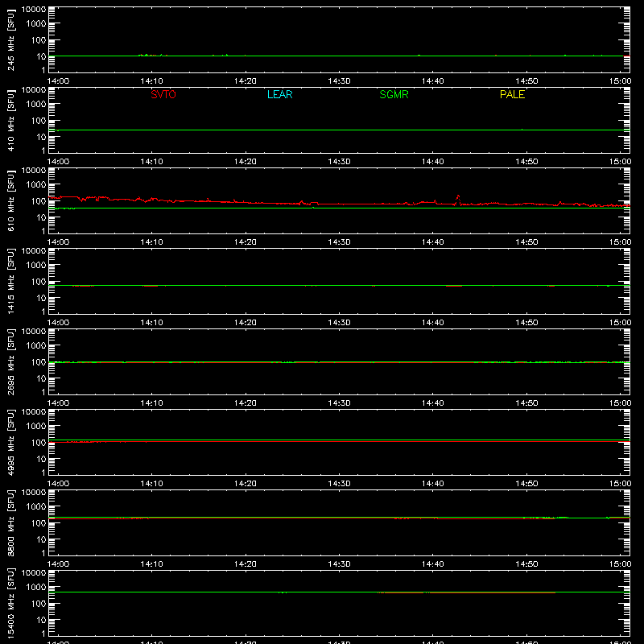This screenshot has width=644, height=644.
Task: Click the 14:10 time label under the 4995 MHz plot
Action: 151,484
